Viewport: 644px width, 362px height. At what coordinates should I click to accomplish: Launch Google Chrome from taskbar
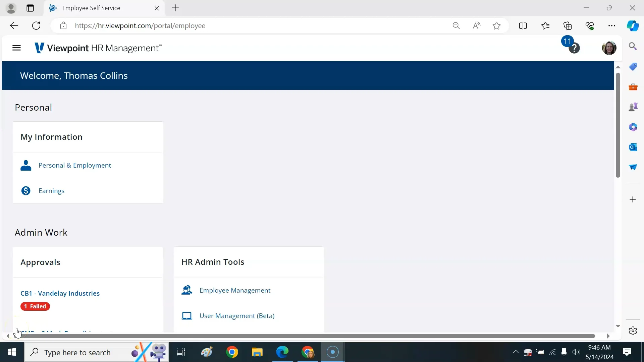coord(232,352)
